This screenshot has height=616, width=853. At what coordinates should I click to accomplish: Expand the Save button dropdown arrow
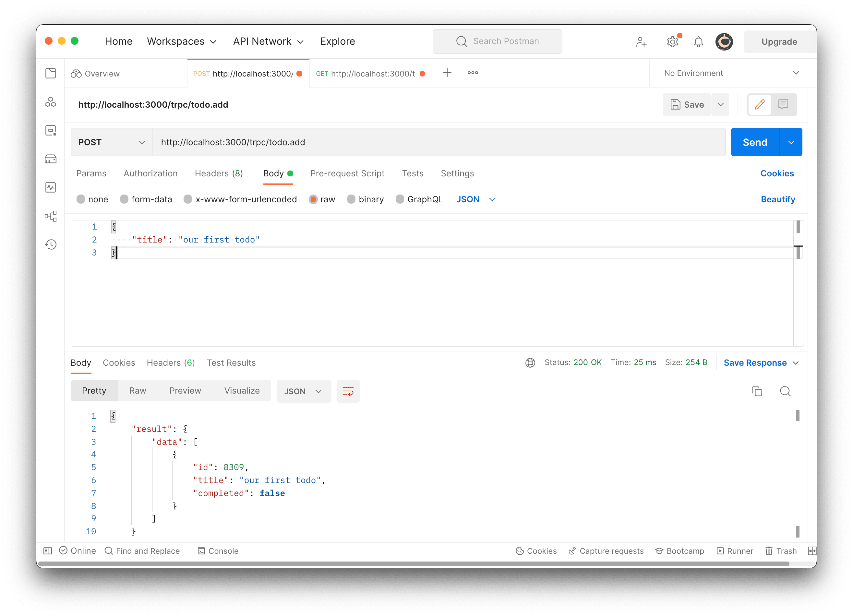pos(721,104)
